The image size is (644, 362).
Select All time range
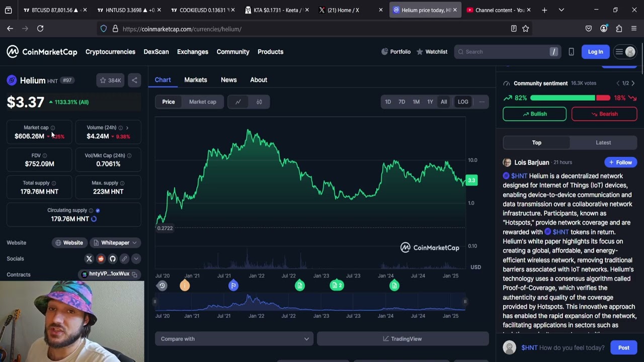coord(444,102)
